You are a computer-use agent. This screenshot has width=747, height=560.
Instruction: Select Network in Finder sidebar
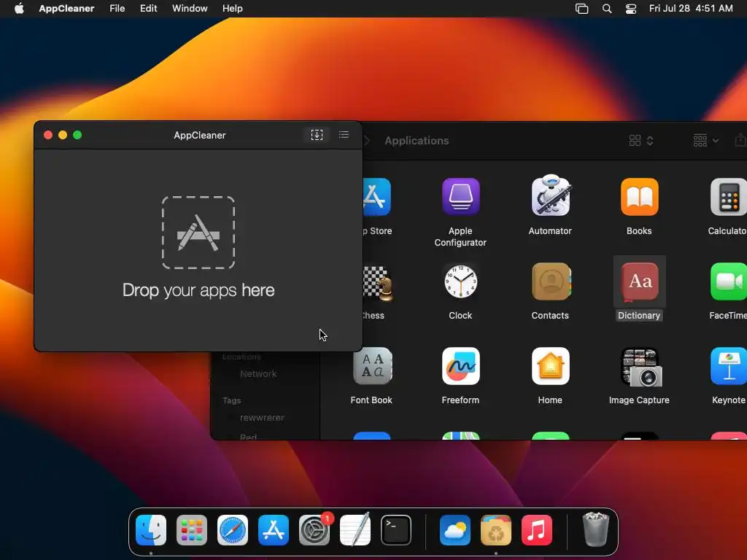click(x=258, y=374)
